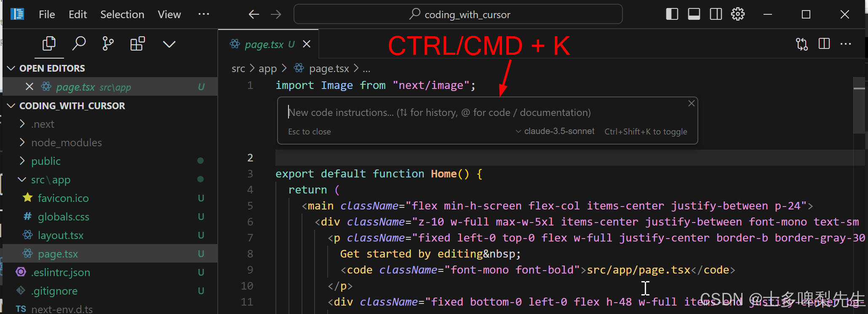Image resolution: width=868 pixels, height=314 pixels.
Task: Go back with the left arrow
Action: coord(254,14)
